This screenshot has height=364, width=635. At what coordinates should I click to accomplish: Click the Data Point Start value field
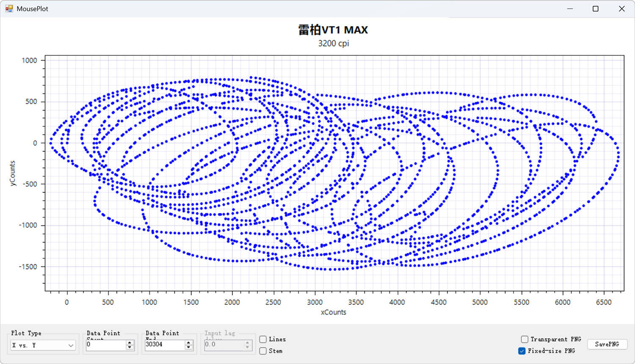point(105,345)
